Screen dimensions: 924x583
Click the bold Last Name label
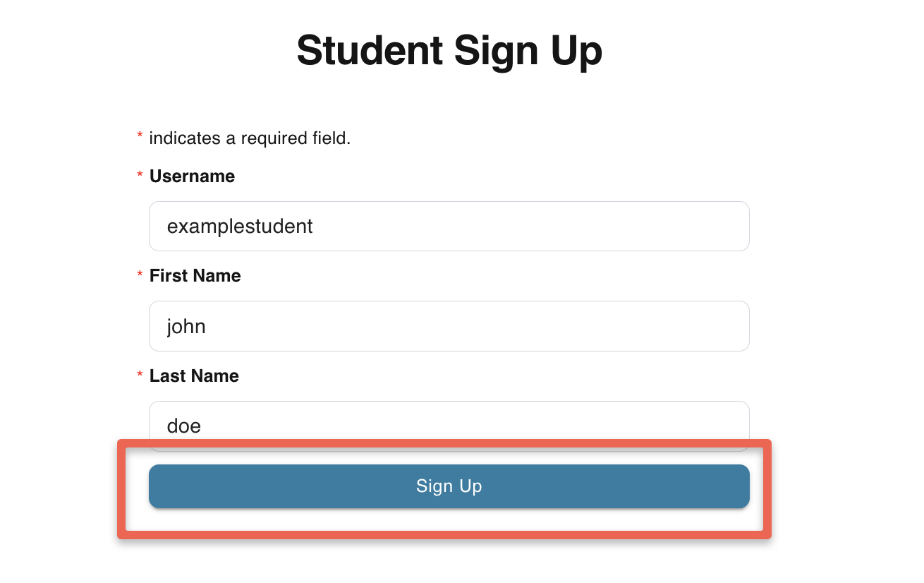(194, 376)
